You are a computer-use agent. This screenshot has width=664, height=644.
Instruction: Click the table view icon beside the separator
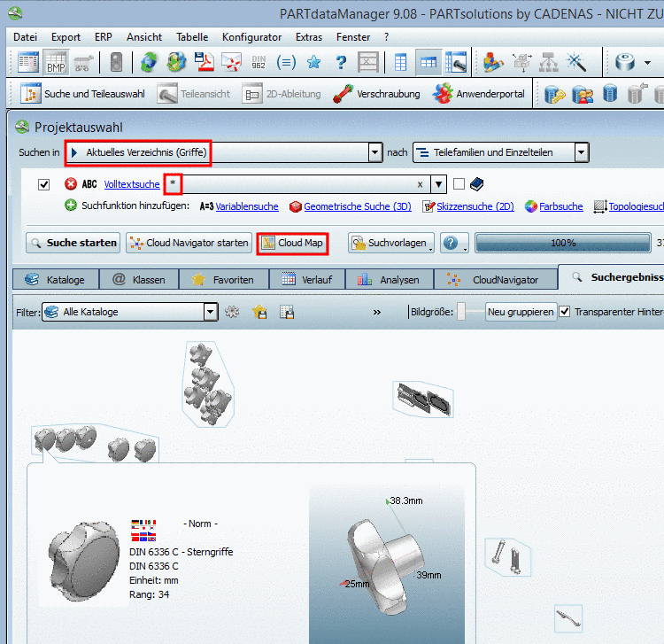point(400,63)
